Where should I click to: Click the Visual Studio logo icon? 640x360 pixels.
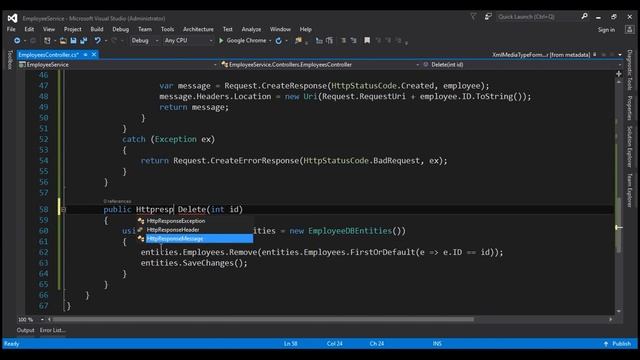[12, 18]
